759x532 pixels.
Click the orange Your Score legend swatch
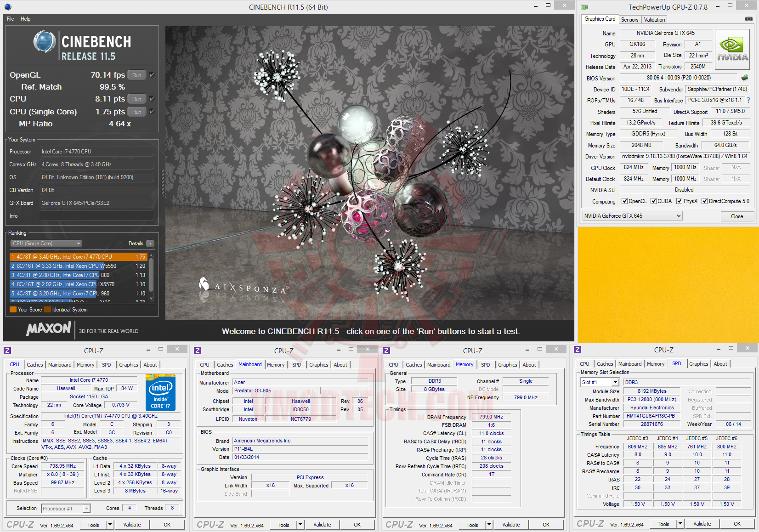point(13,310)
